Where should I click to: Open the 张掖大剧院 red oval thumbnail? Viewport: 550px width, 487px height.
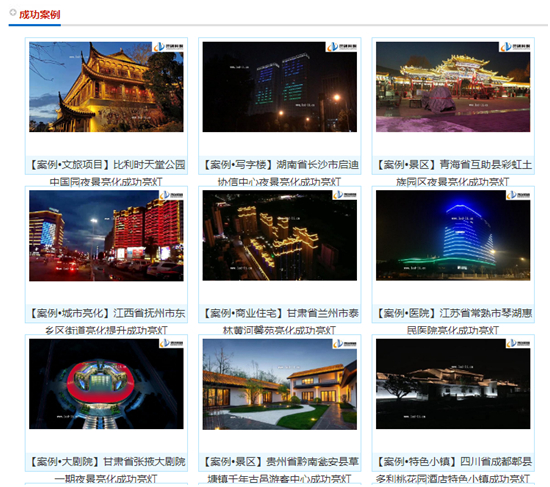pyautogui.click(x=106, y=384)
